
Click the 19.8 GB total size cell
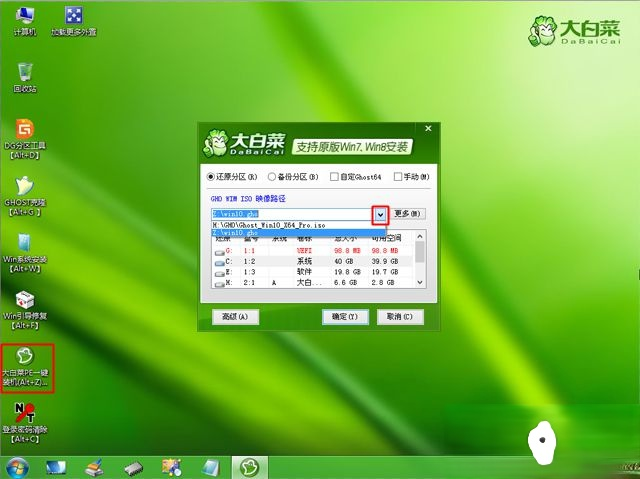347,272
